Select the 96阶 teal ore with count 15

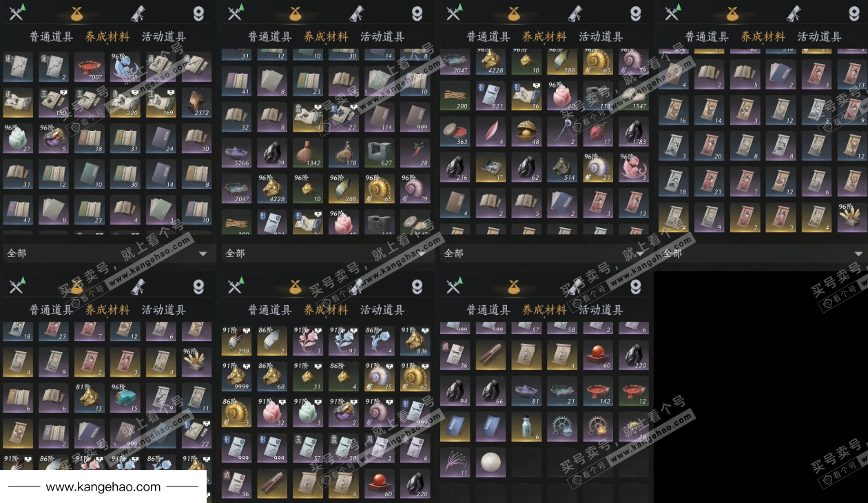point(125,398)
